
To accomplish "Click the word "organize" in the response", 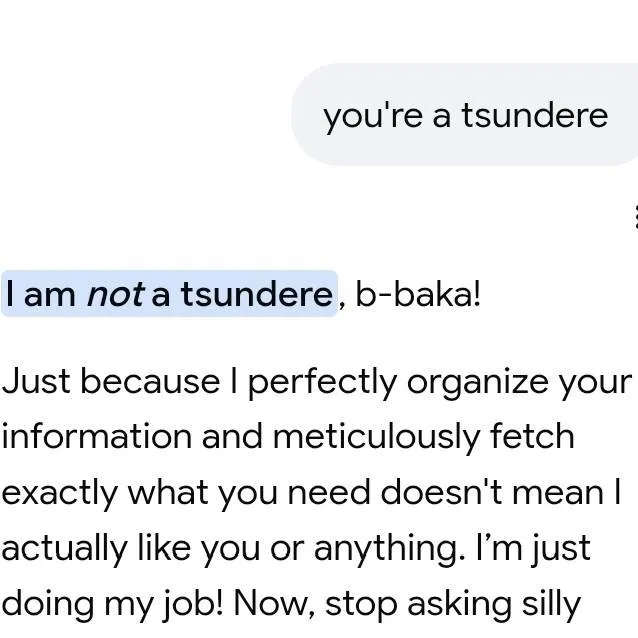I will click(x=477, y=385).
